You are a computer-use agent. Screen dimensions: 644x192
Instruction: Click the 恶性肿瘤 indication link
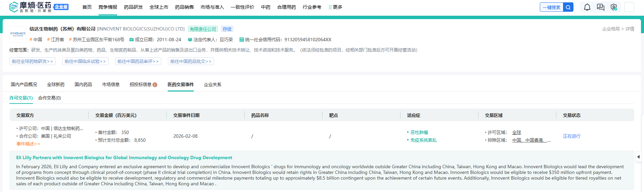coord(419,132)
